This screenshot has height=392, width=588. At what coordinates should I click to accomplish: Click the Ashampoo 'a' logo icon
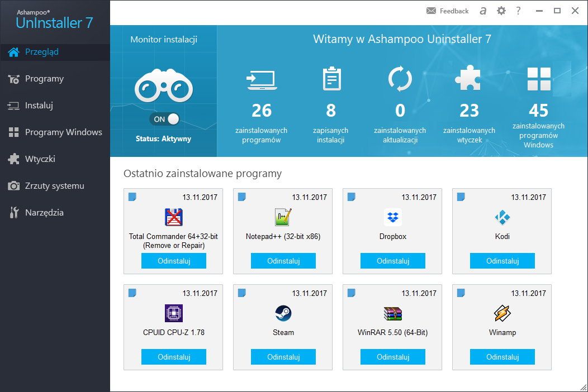(483, 11)
